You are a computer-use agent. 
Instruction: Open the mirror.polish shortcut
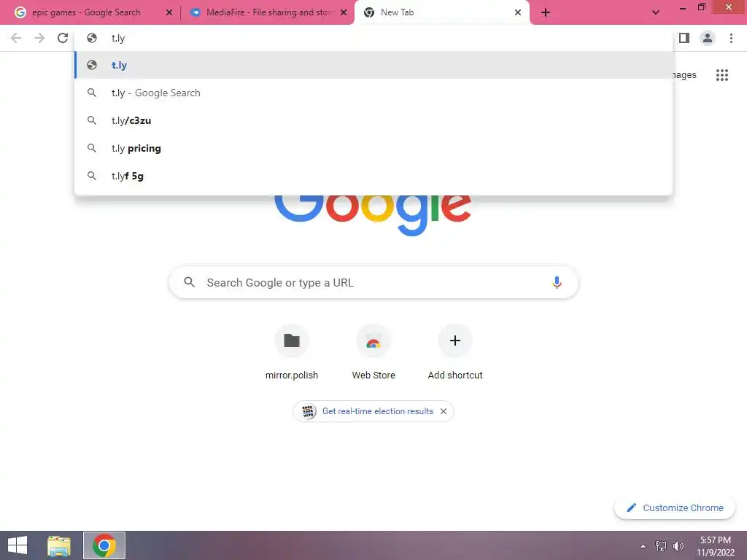click(292, 352)
